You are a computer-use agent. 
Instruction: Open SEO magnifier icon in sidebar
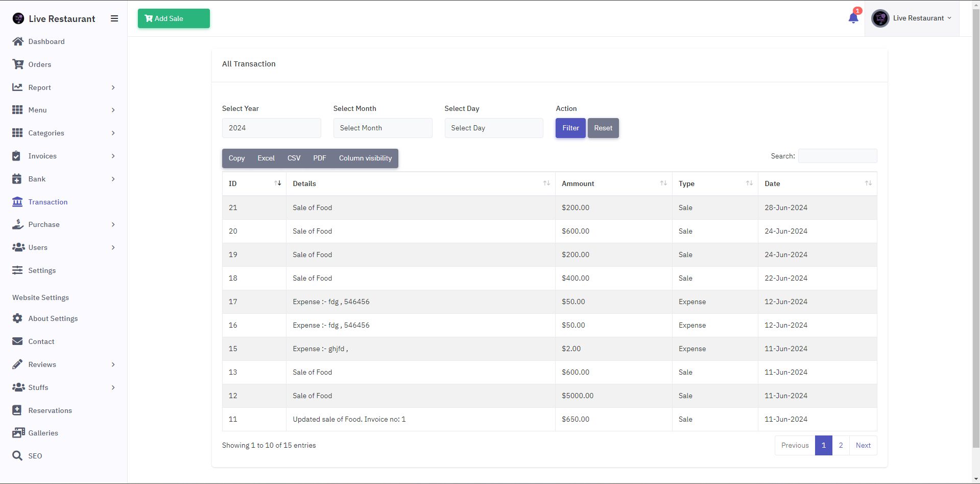point(17,456)
